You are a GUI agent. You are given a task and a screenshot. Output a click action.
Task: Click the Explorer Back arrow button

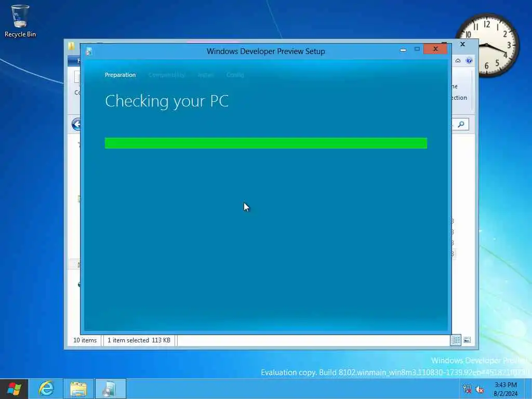[x=76, y=124]
